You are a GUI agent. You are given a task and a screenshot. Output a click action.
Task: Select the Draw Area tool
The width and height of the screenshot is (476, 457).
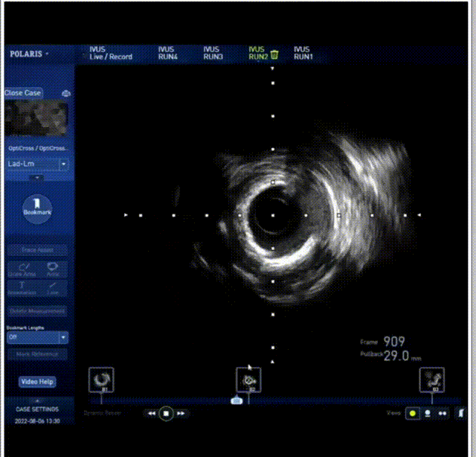23,269
